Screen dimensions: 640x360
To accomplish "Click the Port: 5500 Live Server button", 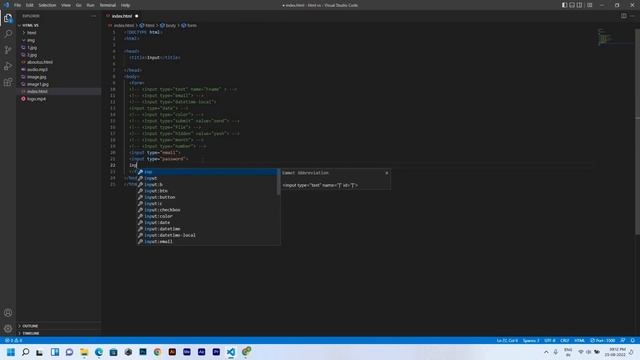I will (x=603, y=340).
